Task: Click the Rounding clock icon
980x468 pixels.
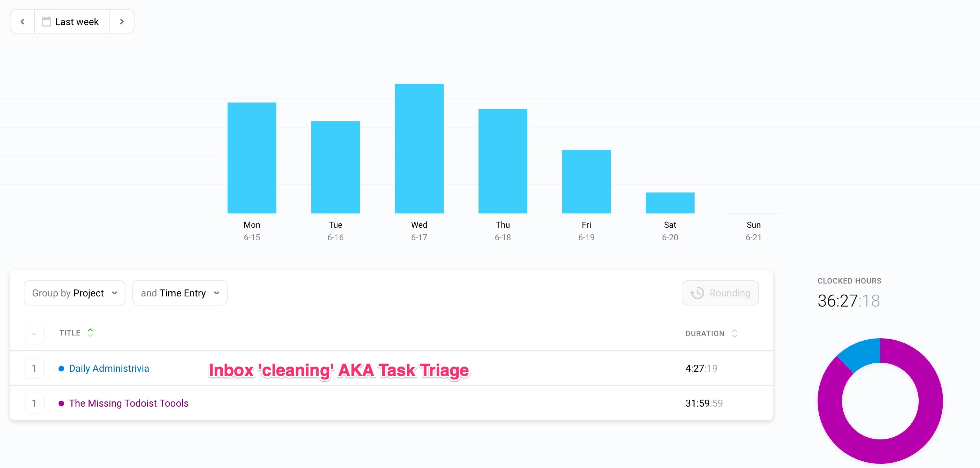Action: pos(697,293)
